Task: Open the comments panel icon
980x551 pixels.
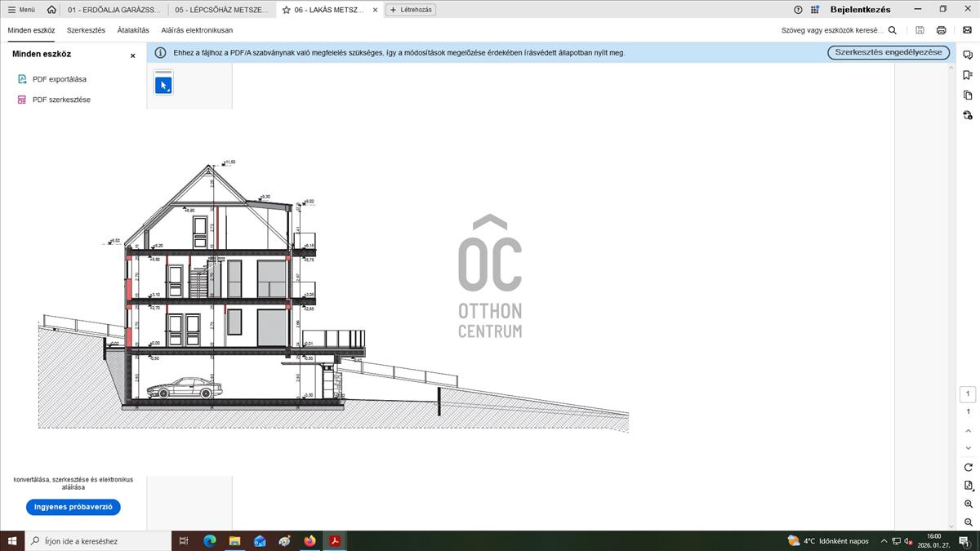Action: [x=968, y=55]
